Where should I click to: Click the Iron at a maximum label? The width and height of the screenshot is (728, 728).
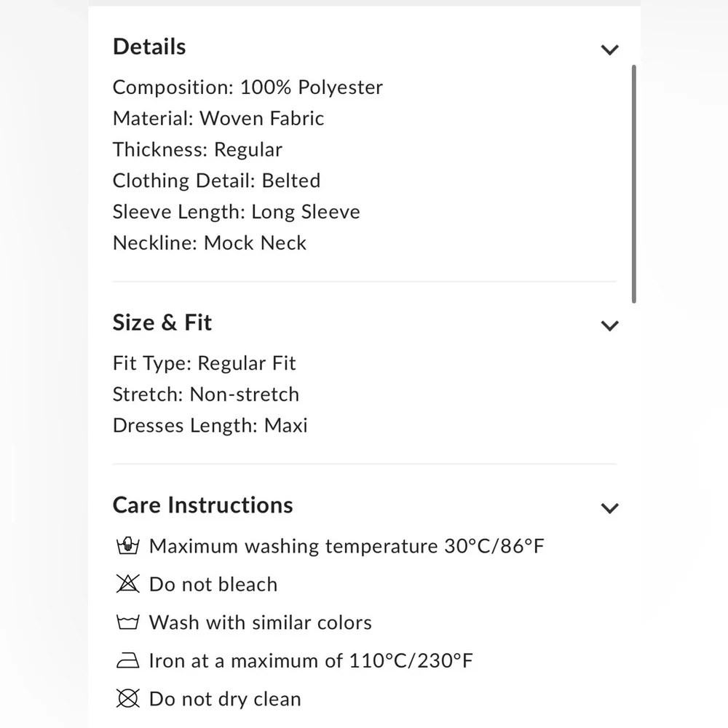tap(311, 661)
